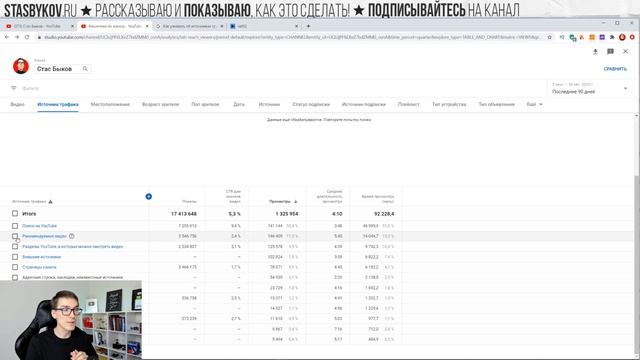Open the Возраст зрителя tab
Screen dimensions: 640x360
(160, 104)
